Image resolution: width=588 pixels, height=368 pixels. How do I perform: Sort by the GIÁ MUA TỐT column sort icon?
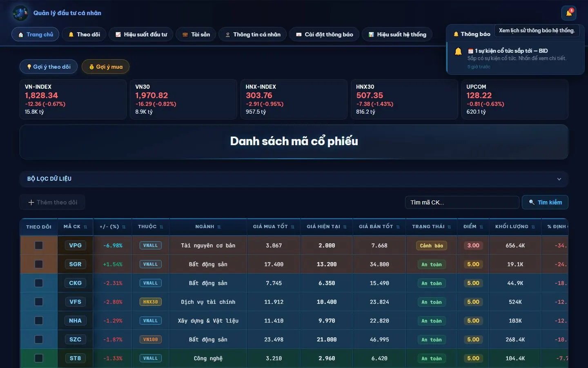pos(292,227)
